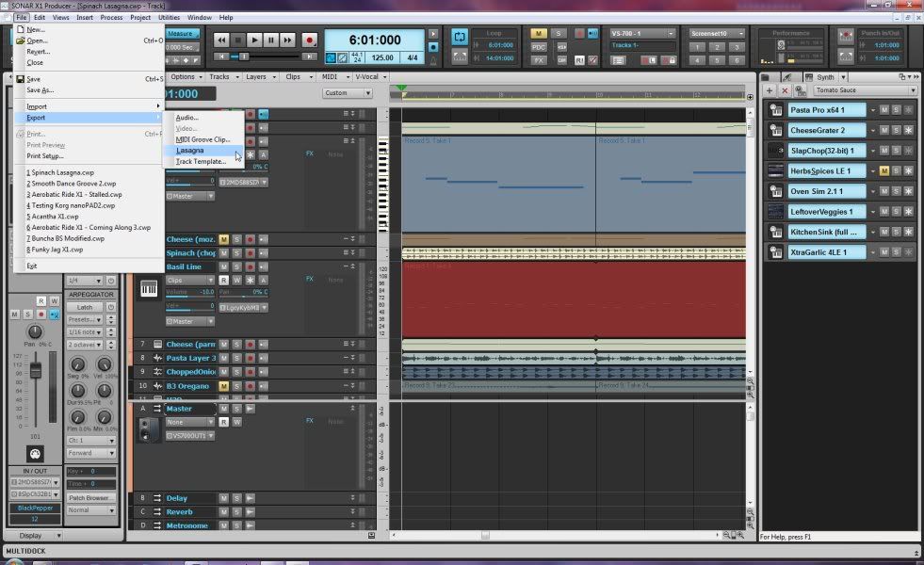The image size is (924, 565).
Task: Rewind to start with transport rewind button
Action: point(221,40)
